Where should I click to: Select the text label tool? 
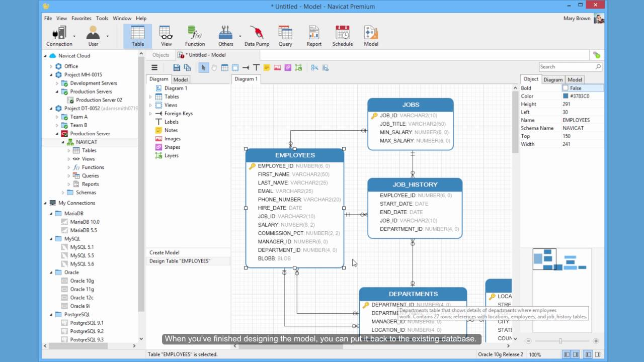pyautogui.click(x=256, y=67)
